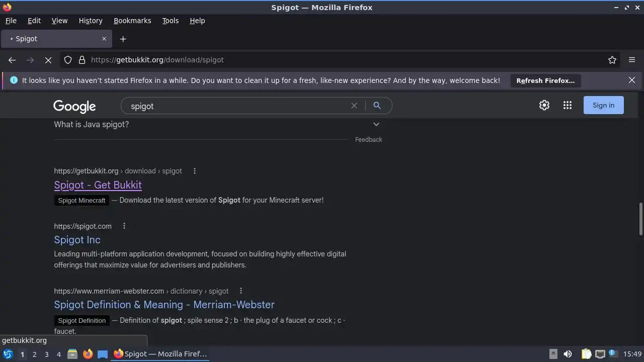The width and height of the screenshot is (644, 362).
Task: Click the "Spigot Definition" tag
Action: click(82, 320)
